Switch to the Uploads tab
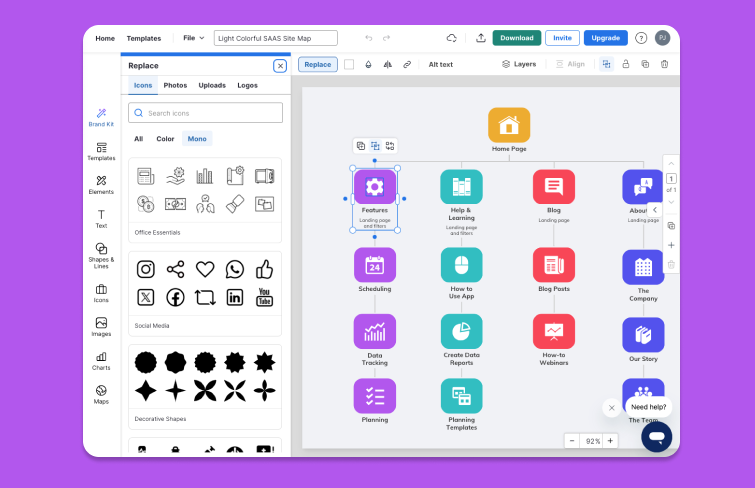The width and height of the screenshot is (755, 488). (x=212, y=86)
